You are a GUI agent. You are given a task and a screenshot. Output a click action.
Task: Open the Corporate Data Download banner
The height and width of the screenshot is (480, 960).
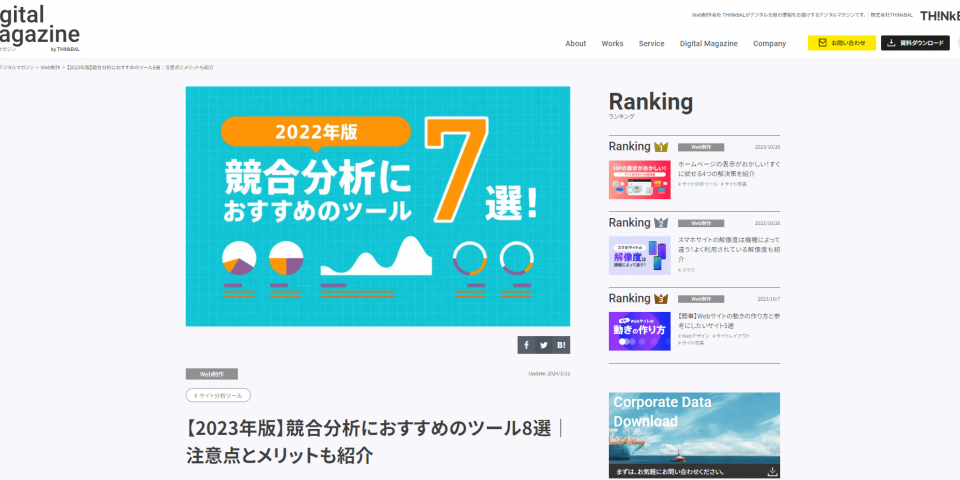tap(694, 435)
